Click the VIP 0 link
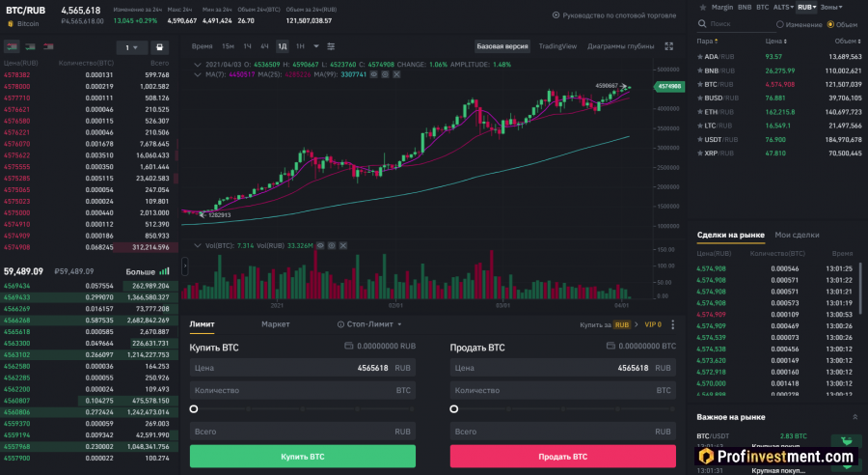This screenshot has width=868, height=475. coord(653,324)
